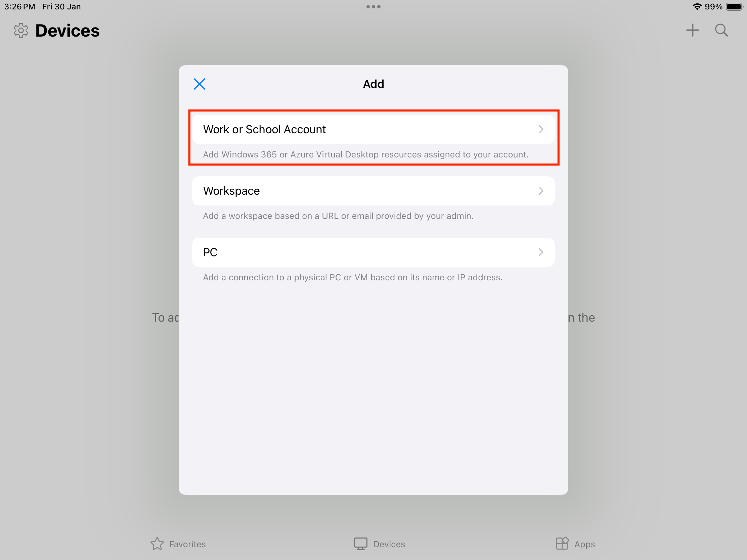Tap the three-dot multitasking indicator

(x=373, y=7)
